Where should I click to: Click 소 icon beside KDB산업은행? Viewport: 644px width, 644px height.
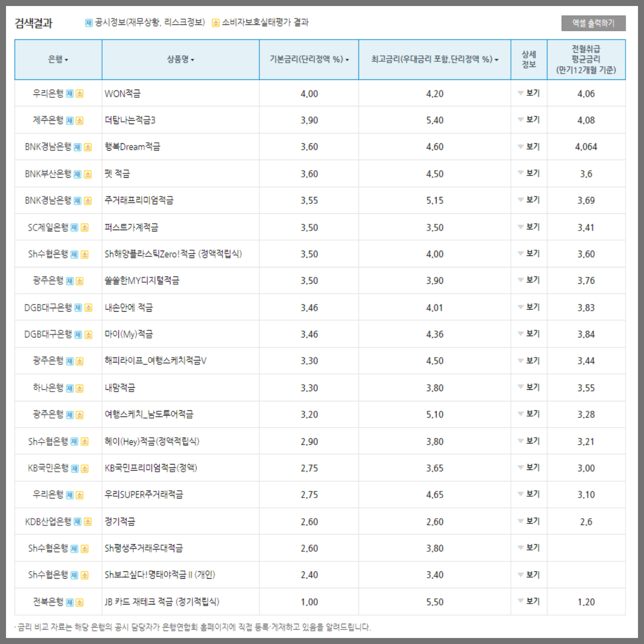point(87,521)
